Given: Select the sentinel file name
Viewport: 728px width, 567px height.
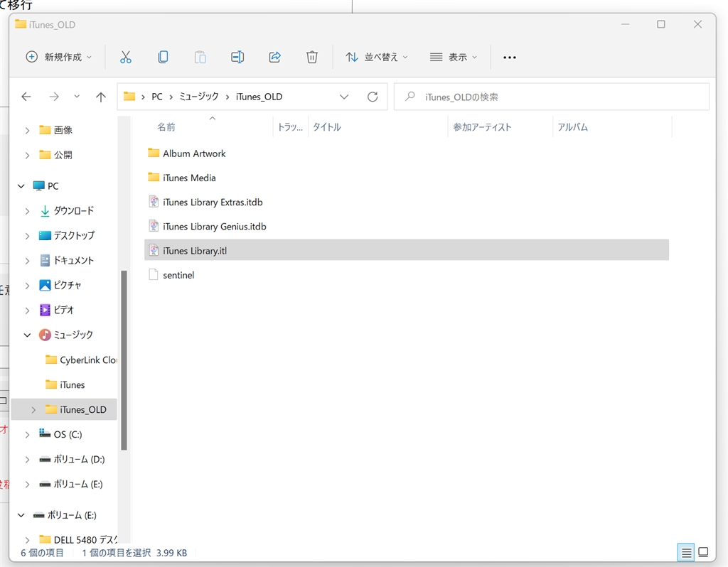Looking at the screenshot, I should [178, 275].
